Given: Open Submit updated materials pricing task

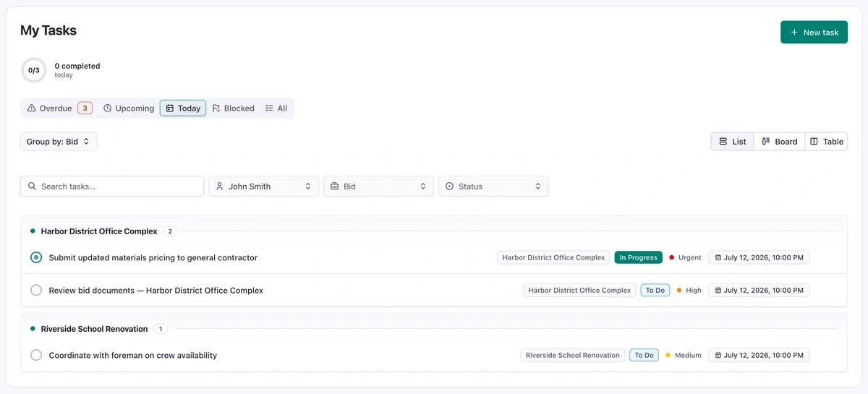Looking at the screenshot, I should tap(153, 257).
